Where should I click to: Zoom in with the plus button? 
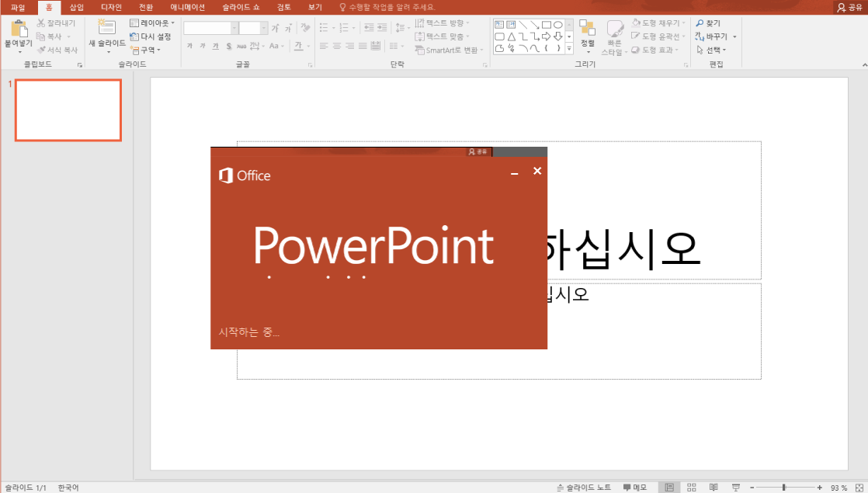coord(819,488)
